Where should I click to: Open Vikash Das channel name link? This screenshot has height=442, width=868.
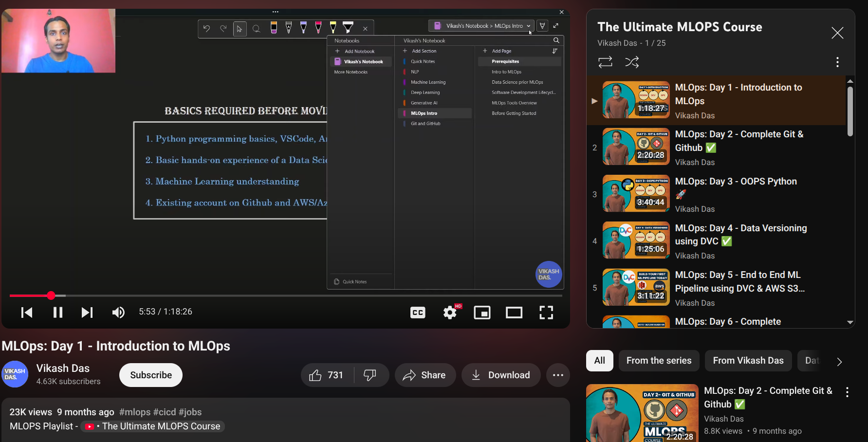point(63,368)
